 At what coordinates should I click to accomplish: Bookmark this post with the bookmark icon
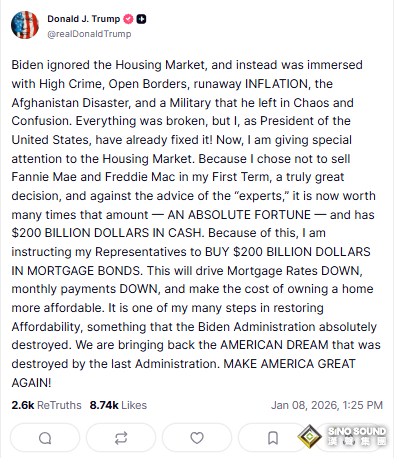pos(273,438)
